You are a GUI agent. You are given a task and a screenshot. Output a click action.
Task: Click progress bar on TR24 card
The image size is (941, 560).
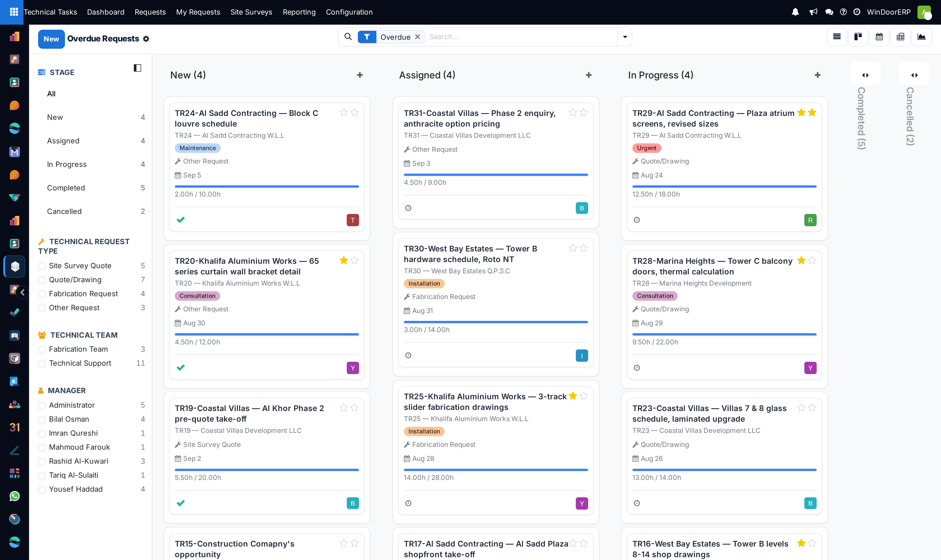point(267,186)
